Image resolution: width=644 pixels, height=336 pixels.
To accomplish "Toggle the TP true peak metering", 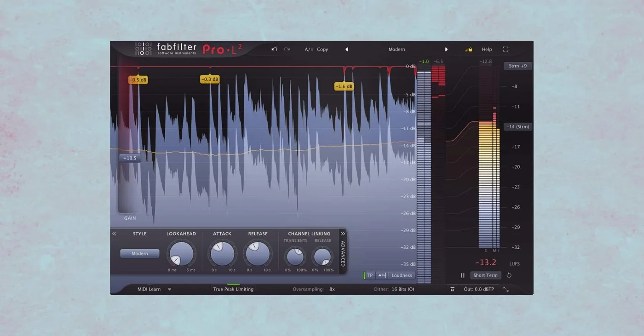I will pos(370,275).
